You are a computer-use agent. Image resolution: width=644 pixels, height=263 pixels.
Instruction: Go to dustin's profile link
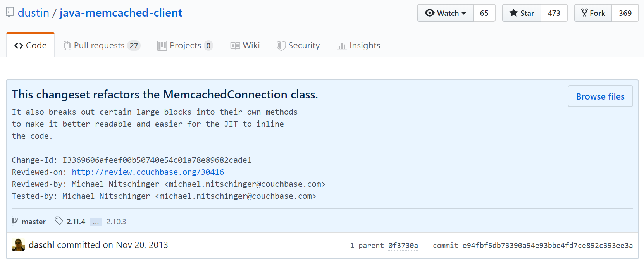[33, 13]
